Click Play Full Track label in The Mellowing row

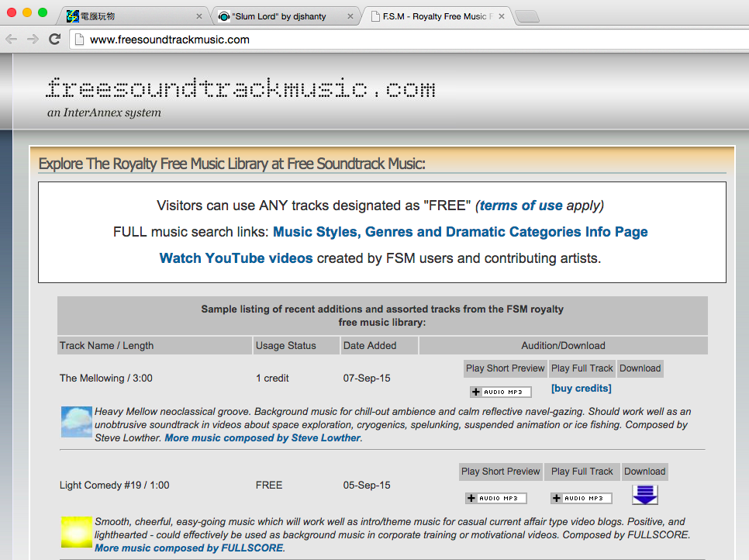coord(582,368)
